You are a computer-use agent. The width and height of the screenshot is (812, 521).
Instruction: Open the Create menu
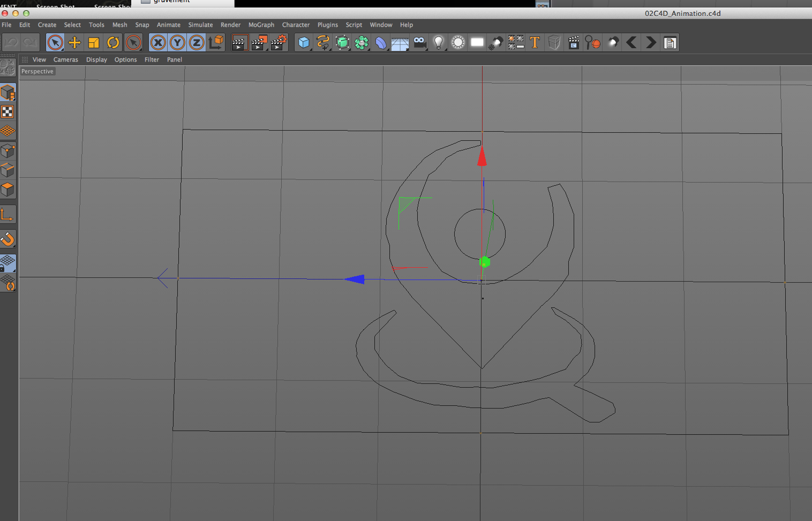47,25
